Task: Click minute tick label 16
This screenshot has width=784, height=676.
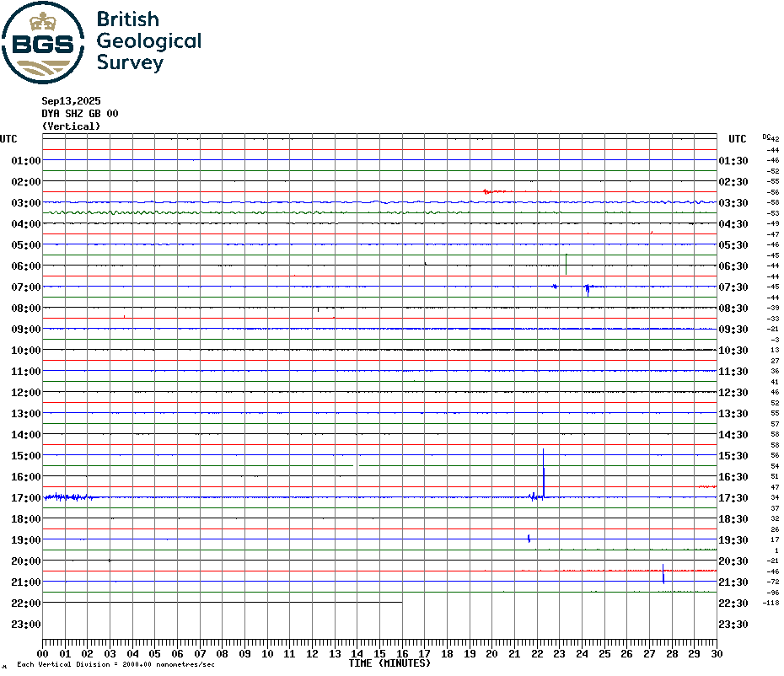Action: [x=402, y=653]
